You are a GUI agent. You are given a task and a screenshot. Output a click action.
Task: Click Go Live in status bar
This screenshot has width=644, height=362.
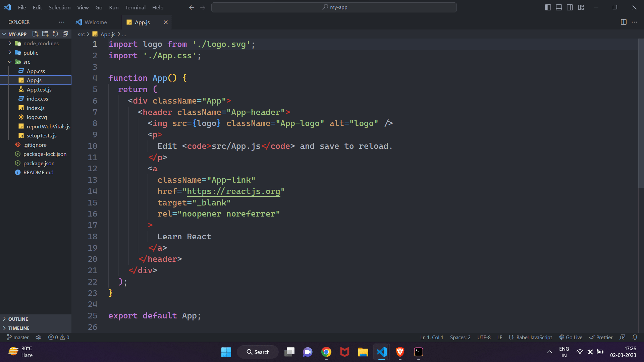(571, 337)
